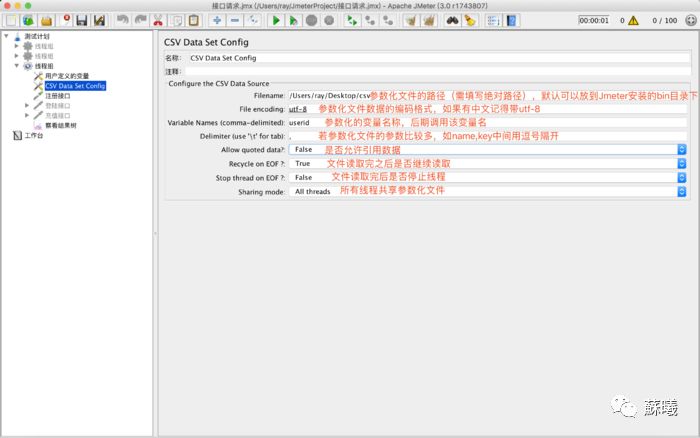700x438 pixels.
Task: Open the Function Helper dialog icon
Action: point(493,21)
